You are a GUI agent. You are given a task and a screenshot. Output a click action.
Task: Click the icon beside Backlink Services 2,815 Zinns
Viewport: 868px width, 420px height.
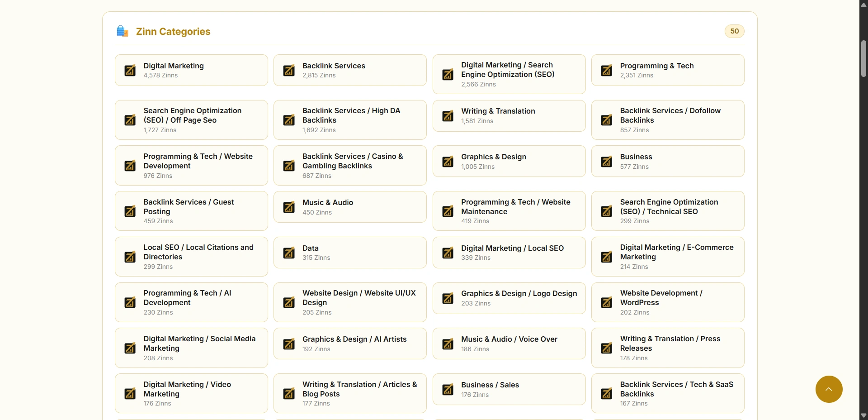289,71
